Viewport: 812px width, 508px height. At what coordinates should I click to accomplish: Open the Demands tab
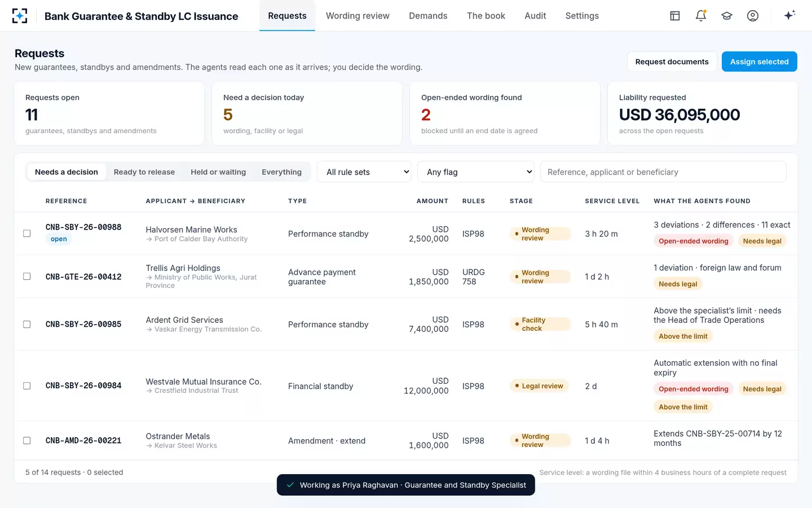[428, 16]
